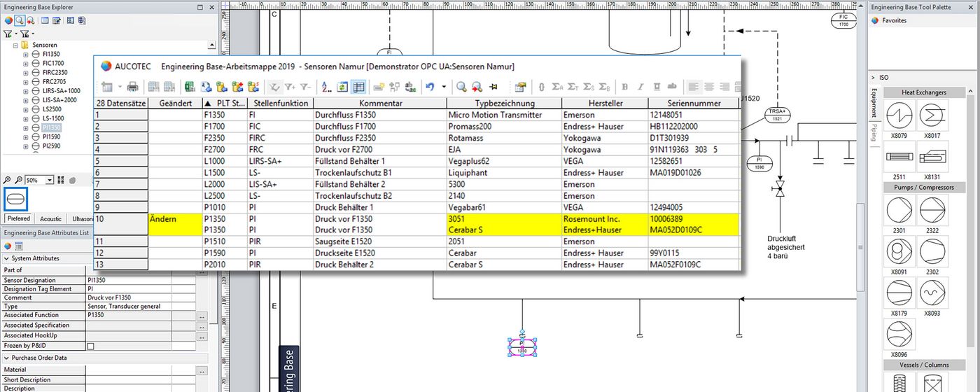Image resolution: width=980 pixels, height=392 pixels.
Task: Click the Heat Exchangers group header
Action: pyautogui.click(x=924, y=92)
